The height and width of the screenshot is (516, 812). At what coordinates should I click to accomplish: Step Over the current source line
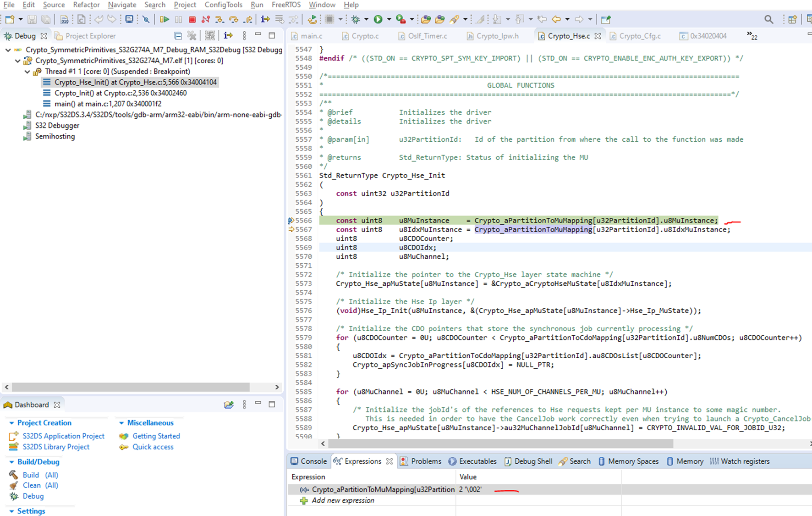tap(233, 19)
